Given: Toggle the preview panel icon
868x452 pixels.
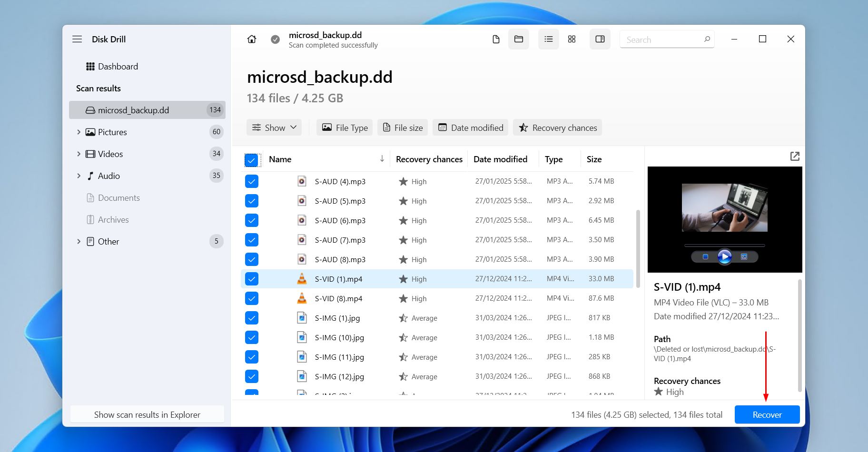Looking at the screenshot, I should pos(600,39).
